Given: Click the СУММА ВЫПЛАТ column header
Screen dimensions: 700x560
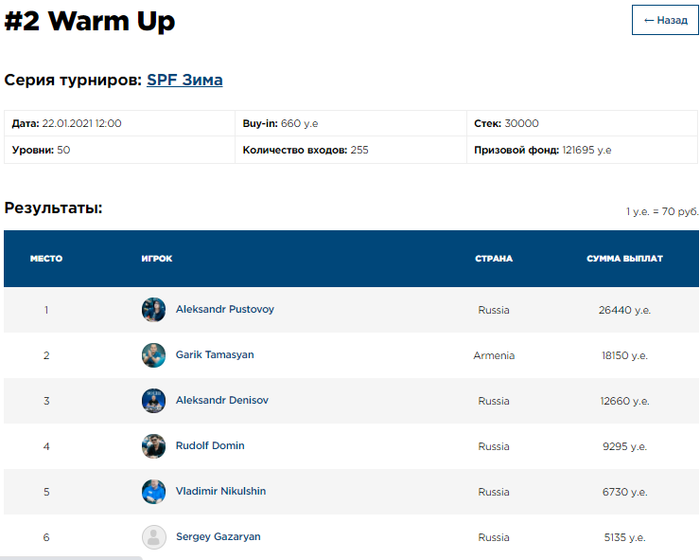Looking at the screenshot, I should click(625, 259).
